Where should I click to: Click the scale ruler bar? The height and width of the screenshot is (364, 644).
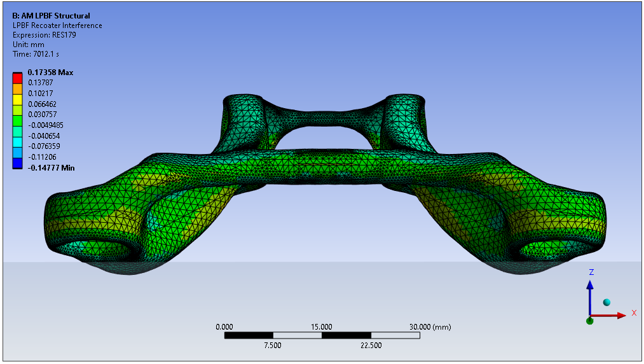click(322, 335)
